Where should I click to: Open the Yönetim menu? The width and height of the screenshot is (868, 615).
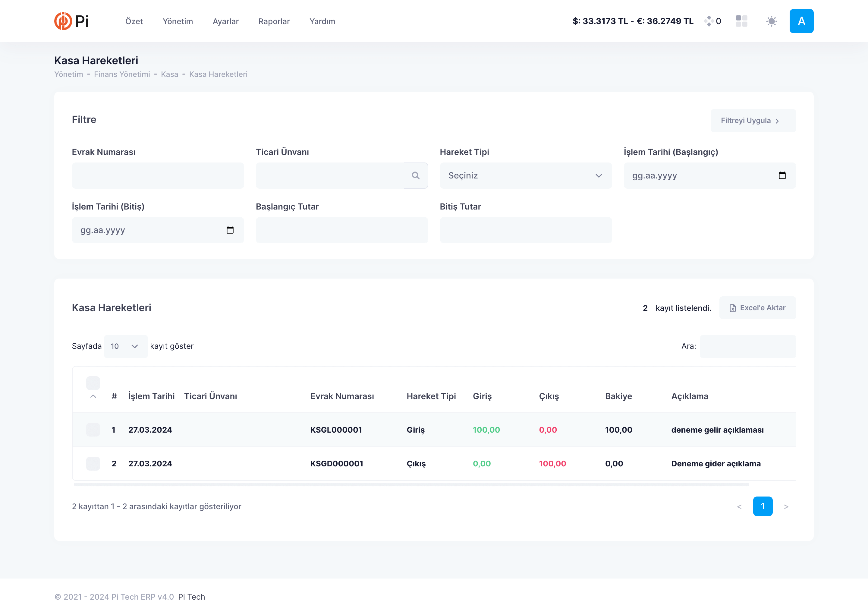tap(178, 22)
